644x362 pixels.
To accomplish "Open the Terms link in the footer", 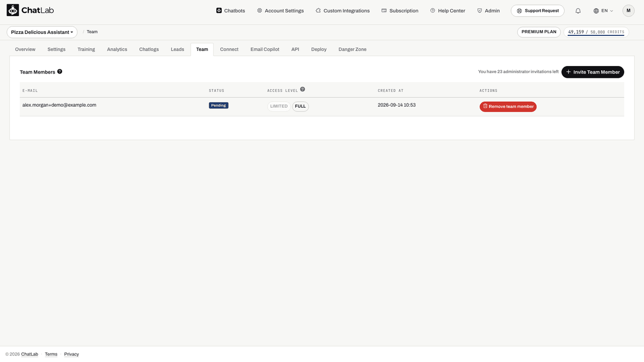I will (51, 354).
